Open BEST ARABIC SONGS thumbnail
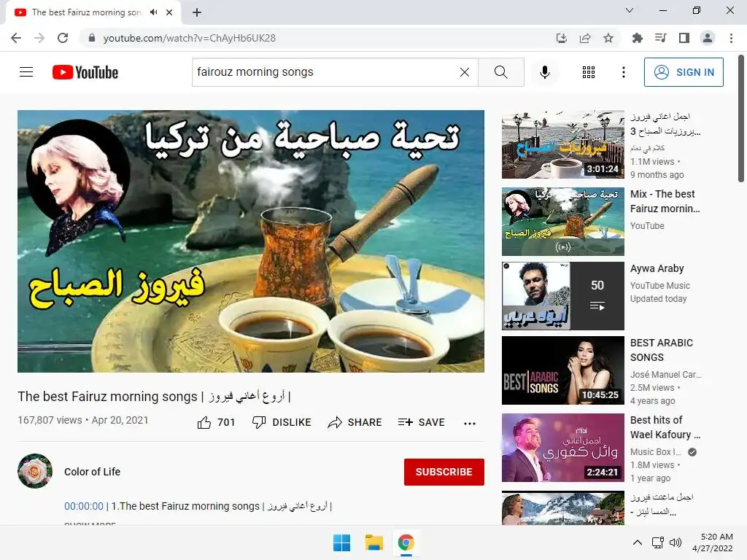This screenshot has height=560, width=747. [x=562, y=370]
